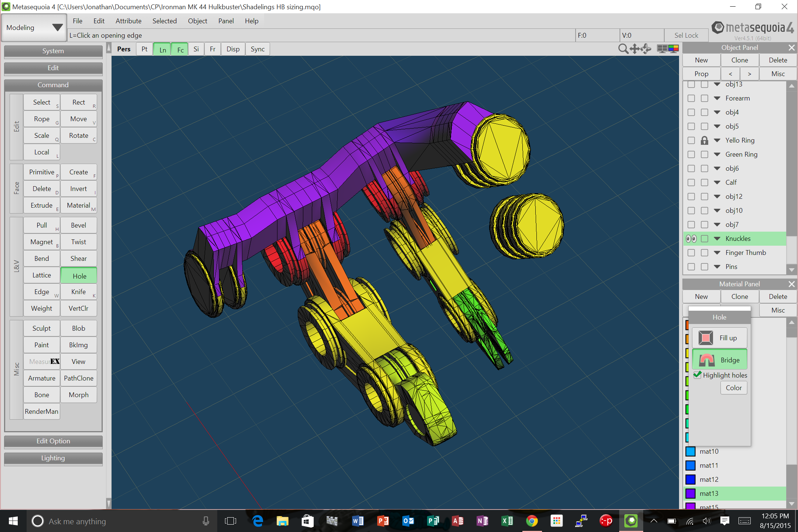Open the Windows Start menu
Screen dimensions: 798x532
(13, 521)
